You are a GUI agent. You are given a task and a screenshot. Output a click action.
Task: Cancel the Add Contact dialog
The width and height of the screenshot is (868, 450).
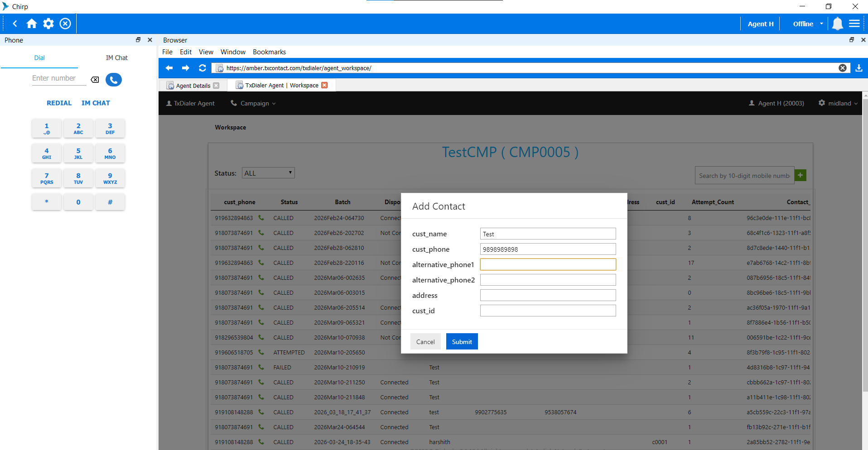point(425,342)
